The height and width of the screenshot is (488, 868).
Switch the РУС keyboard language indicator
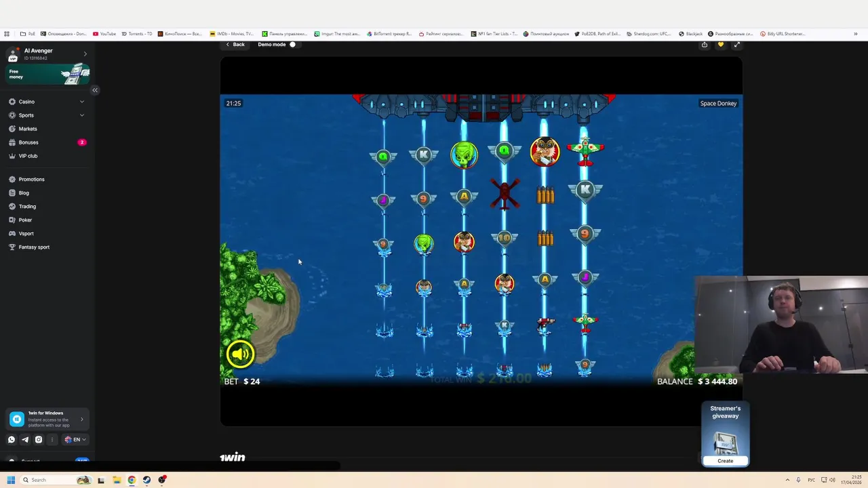tap(811, 480)
